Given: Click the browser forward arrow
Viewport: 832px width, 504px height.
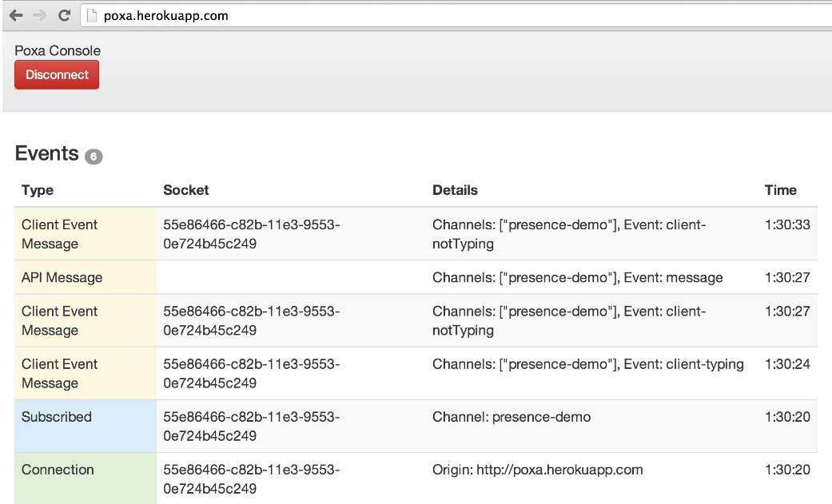Looking at the screenshot, I should pos(40,16).
